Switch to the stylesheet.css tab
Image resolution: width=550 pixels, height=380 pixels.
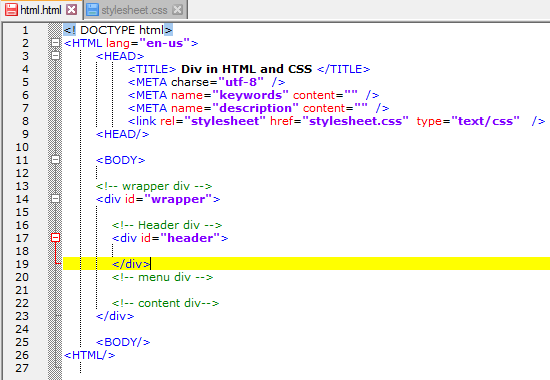pyautogui.click(x=134, y=10)
